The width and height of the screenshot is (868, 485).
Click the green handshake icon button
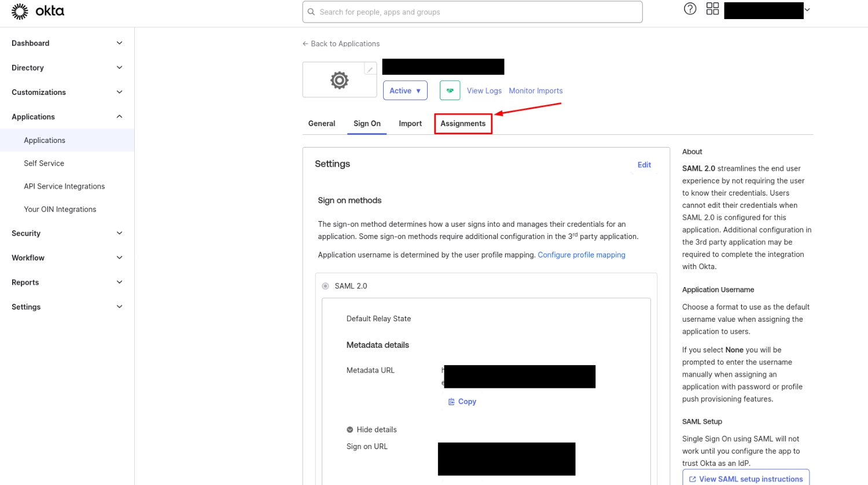[x=450, y=90]
